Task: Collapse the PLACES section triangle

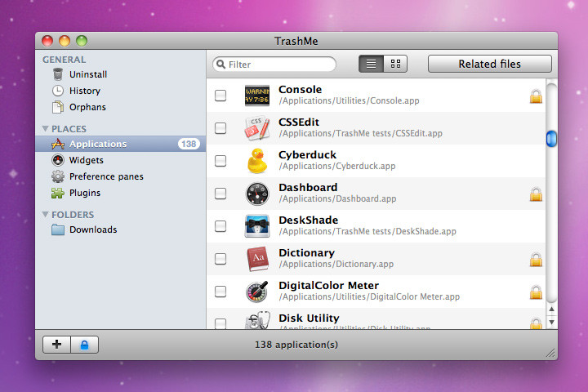Action: click(46, 129)
